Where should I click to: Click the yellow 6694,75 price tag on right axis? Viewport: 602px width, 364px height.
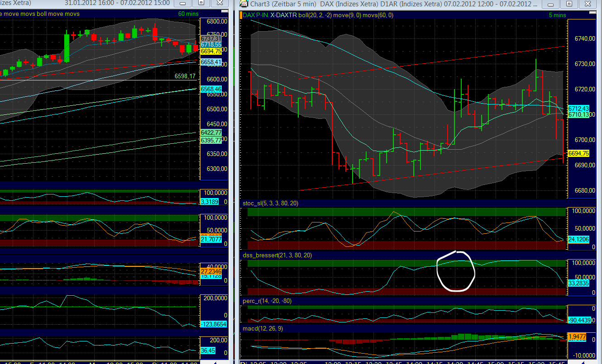[x=579, y=154]
